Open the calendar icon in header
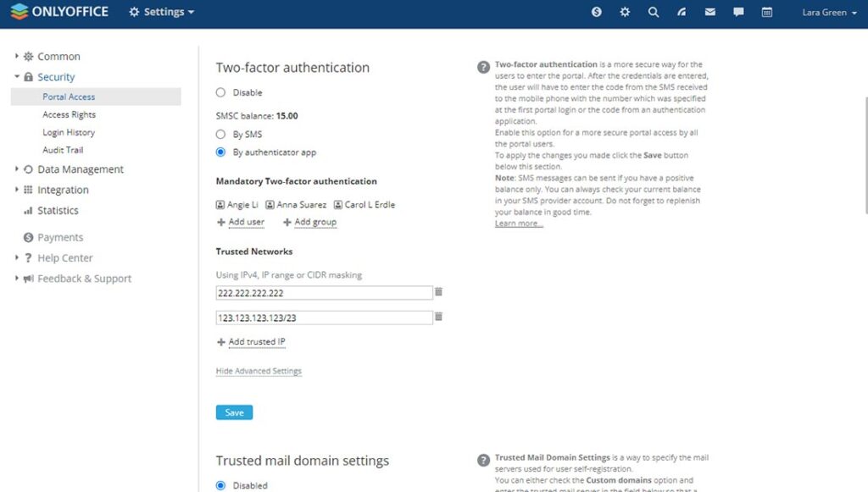Viewport: 868px width, 492px height. [766, 12]
